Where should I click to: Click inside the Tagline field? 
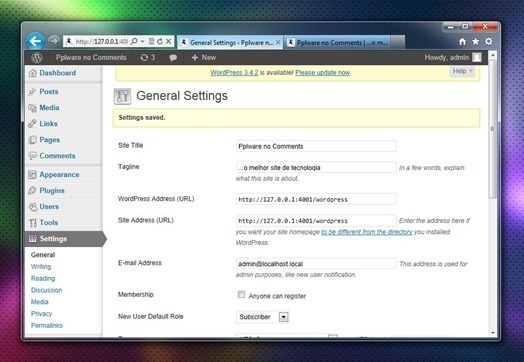tap(316, 167)
